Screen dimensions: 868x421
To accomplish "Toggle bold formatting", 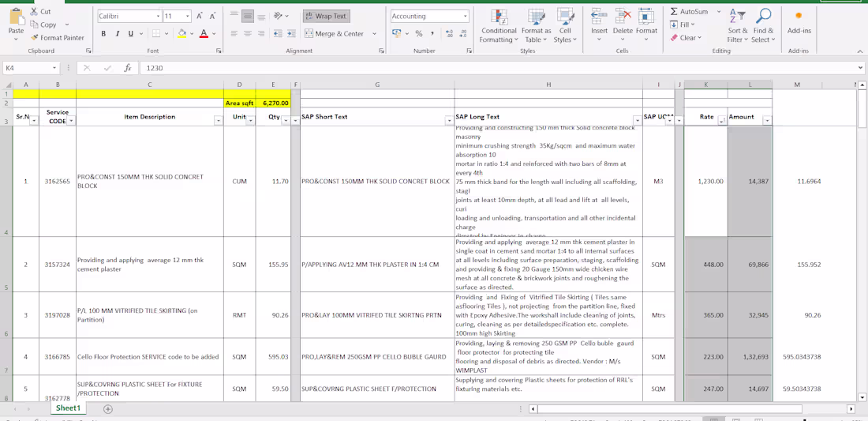I will point(103,34).
